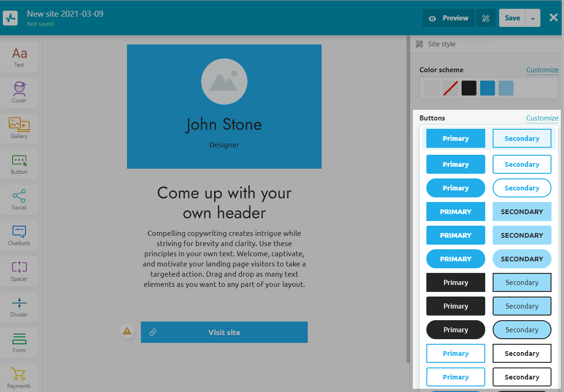Select rounded pill Primary button style
The width and height of the screenshot is (564, 392).
456,188
